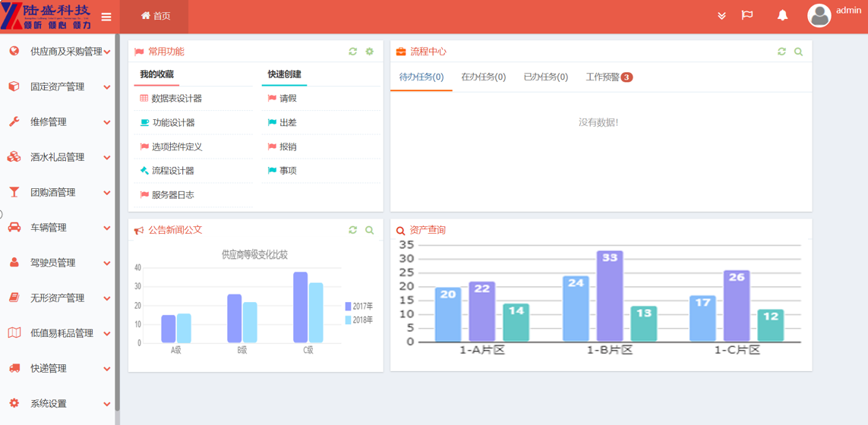Open the double-chevron dropdown in header

tap(721, 16)
